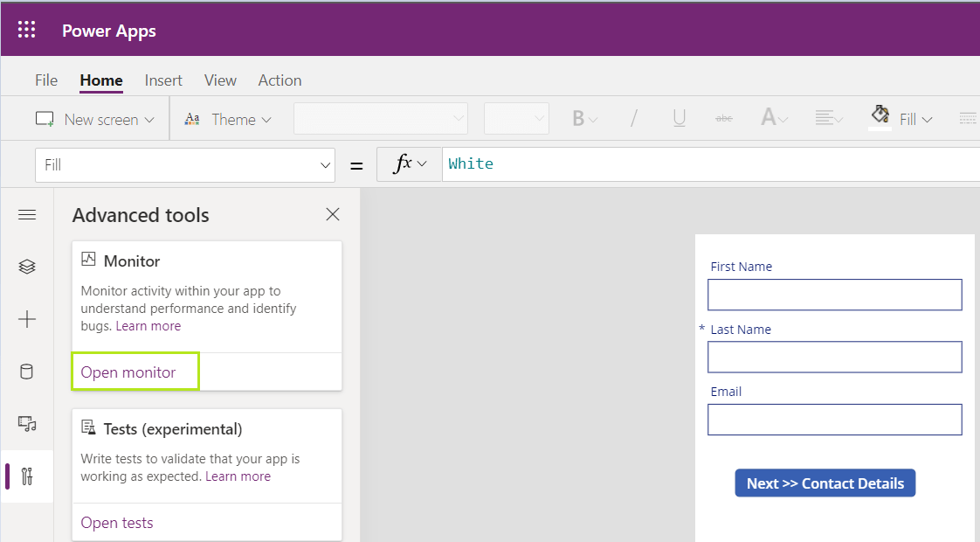Open the Tree view layers icon
The width and height of the screenshot is (980, 542).
27,267
